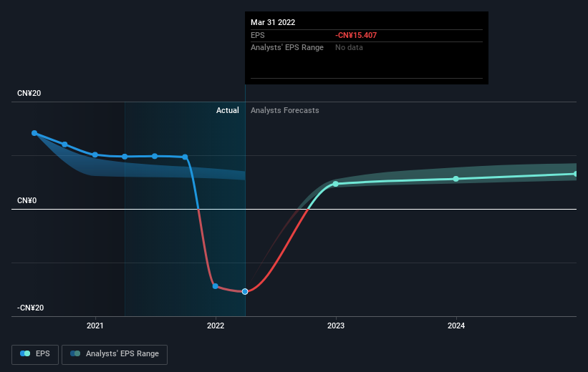The image size is (588, 372).
Task: Select the Mar 31 2022 highlighted data point
Action: [245, 291]
